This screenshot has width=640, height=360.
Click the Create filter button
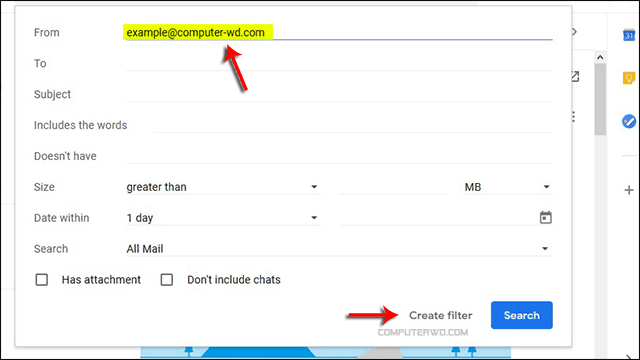click(440, 315)
